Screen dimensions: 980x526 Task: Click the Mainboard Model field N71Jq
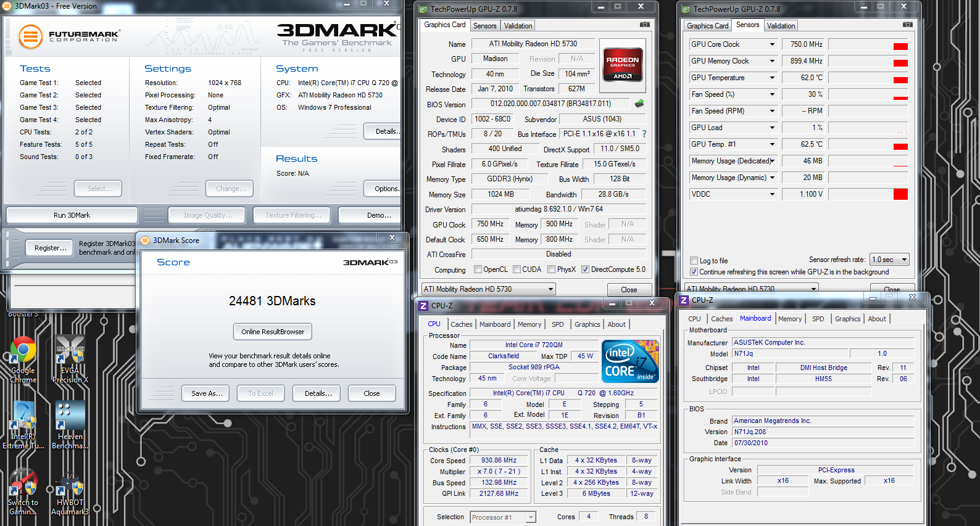[789, 353]
